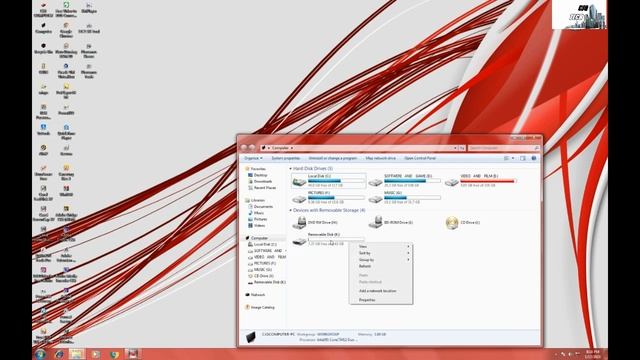Click the Windows Explorer taskbar icon
The width and height of the screenshot is (640, 360).
point(76,354)
